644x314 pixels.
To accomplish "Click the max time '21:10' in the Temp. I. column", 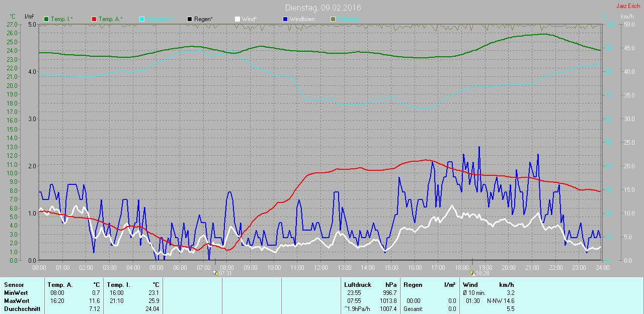I will [117, 301].
